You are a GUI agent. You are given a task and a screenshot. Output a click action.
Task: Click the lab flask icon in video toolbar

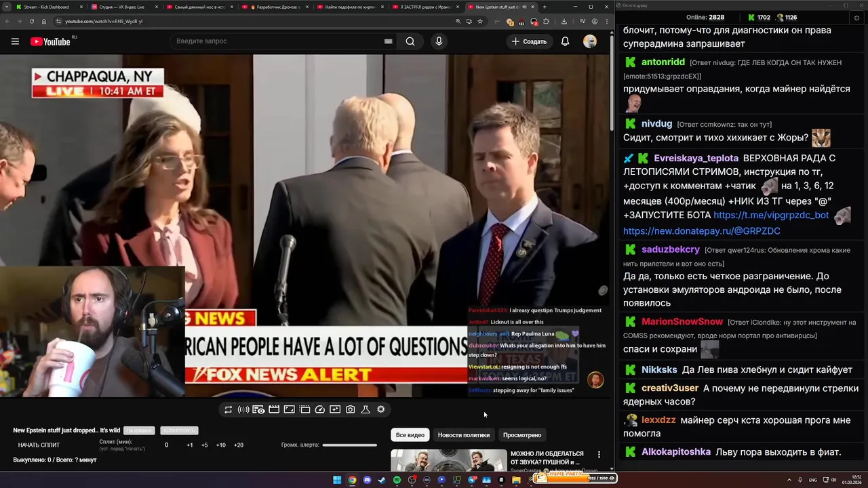pos(366,409)
